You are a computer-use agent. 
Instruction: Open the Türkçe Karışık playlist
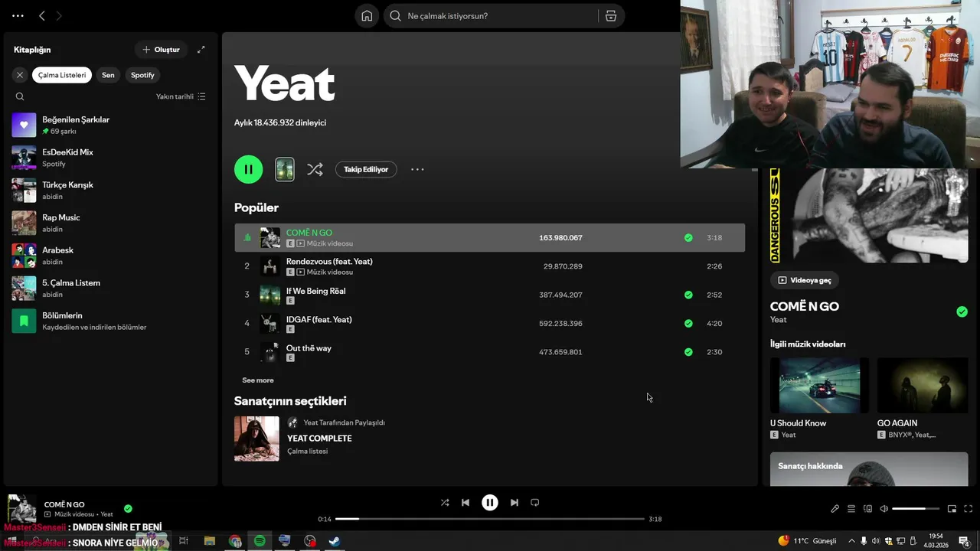tap(110, 191)
